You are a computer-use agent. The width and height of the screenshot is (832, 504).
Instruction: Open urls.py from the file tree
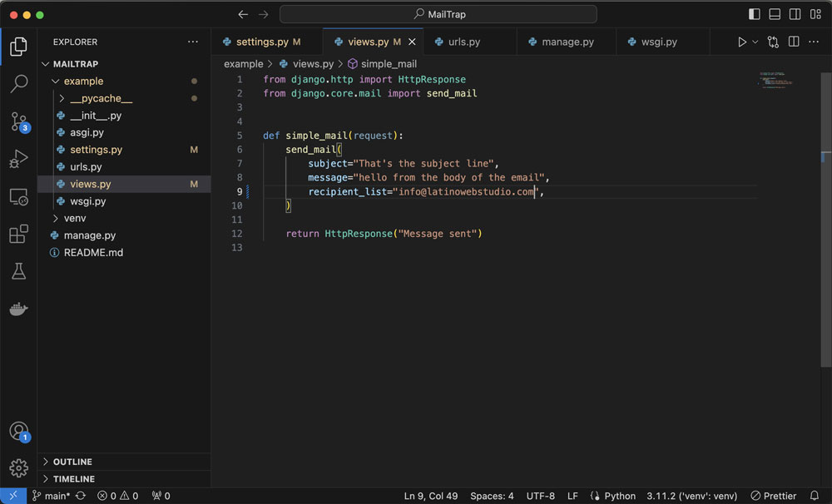pyautogui.click(x=124, y=166)
